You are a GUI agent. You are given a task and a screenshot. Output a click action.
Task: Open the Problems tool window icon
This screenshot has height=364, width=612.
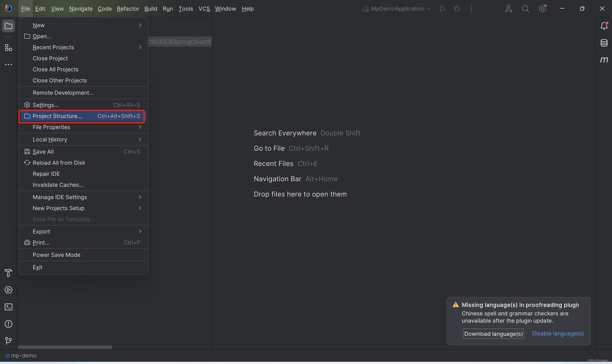pyautogui.click(x=8, y=324)
